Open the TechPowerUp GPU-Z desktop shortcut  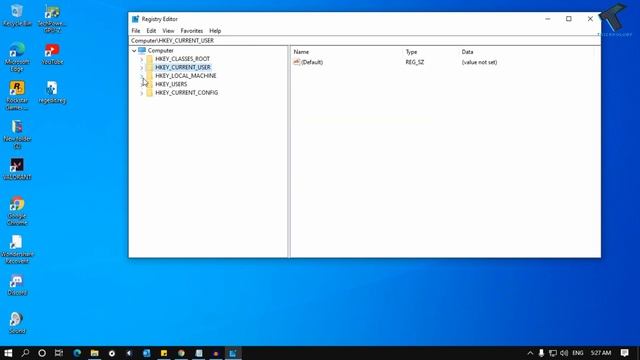[52, 18]
